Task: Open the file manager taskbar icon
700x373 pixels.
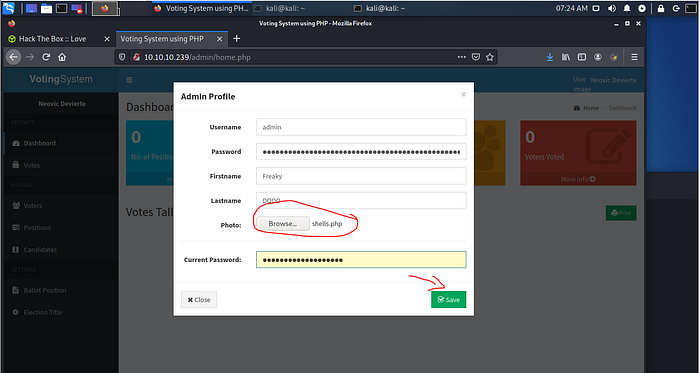Action: coord(46,8)
